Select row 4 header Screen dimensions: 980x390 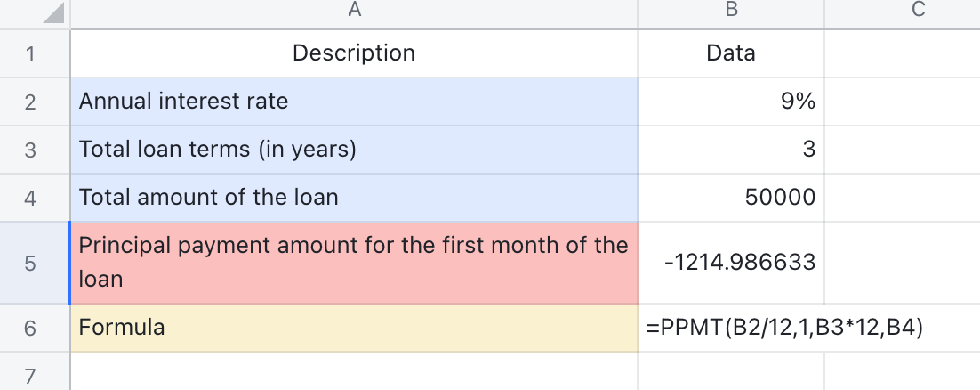tap(31, 198)
